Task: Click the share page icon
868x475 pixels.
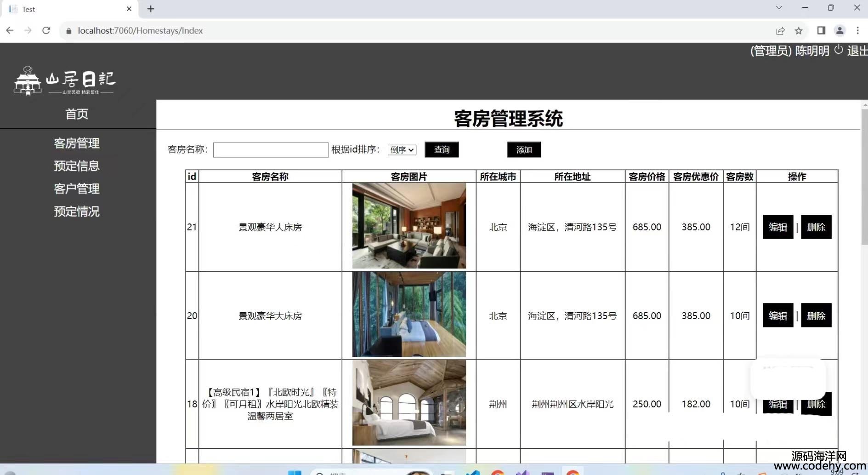Action: (780, 31)
